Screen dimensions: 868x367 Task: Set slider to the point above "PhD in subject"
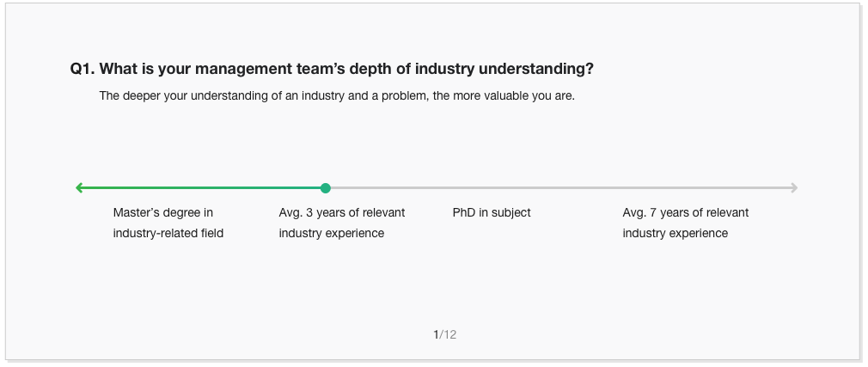(x=492, y=188)
